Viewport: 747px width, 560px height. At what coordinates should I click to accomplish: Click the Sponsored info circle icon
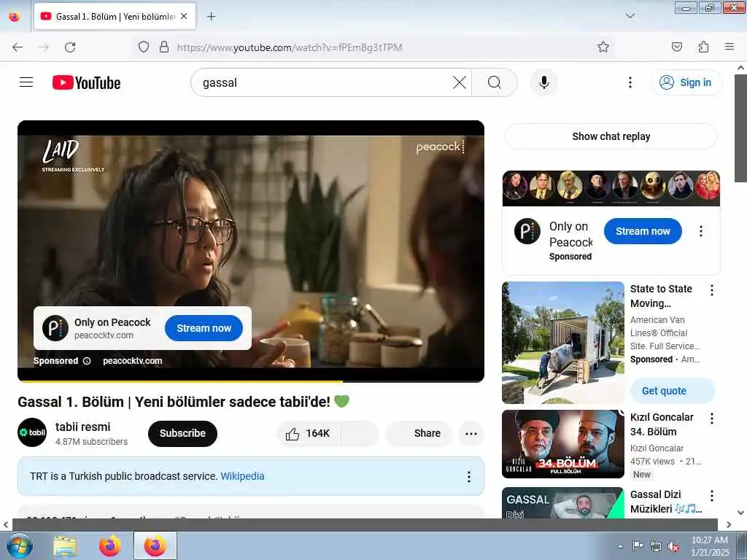coord(87,361)
